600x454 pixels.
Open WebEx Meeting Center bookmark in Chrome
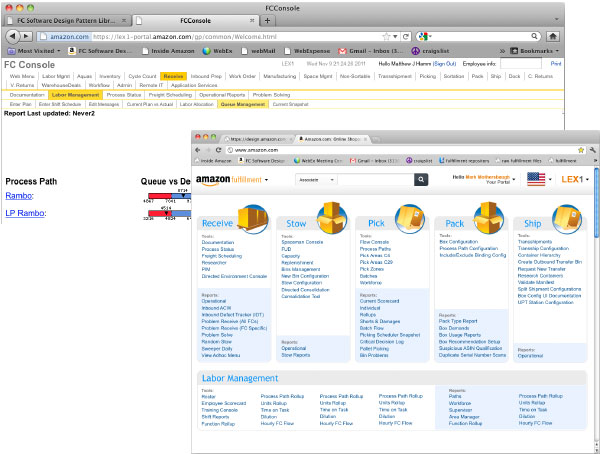317,161
